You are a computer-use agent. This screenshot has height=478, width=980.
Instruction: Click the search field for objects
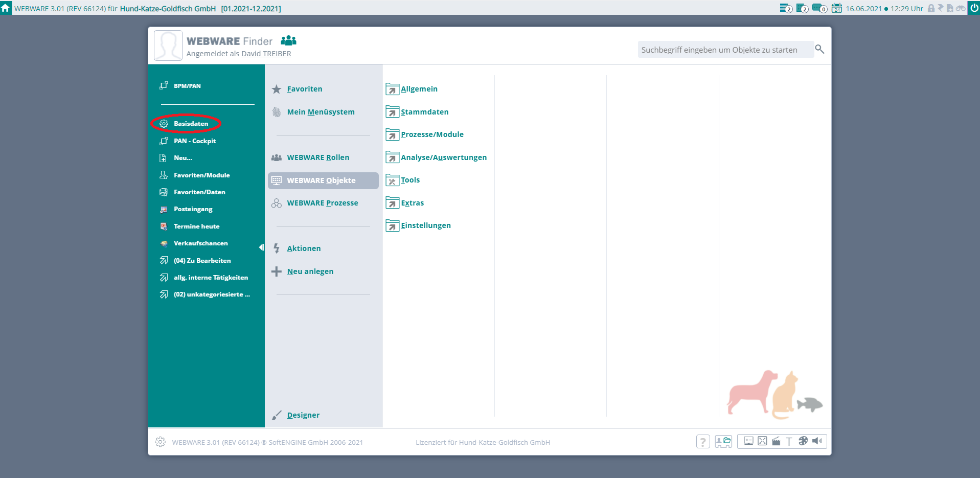[724, 50]
